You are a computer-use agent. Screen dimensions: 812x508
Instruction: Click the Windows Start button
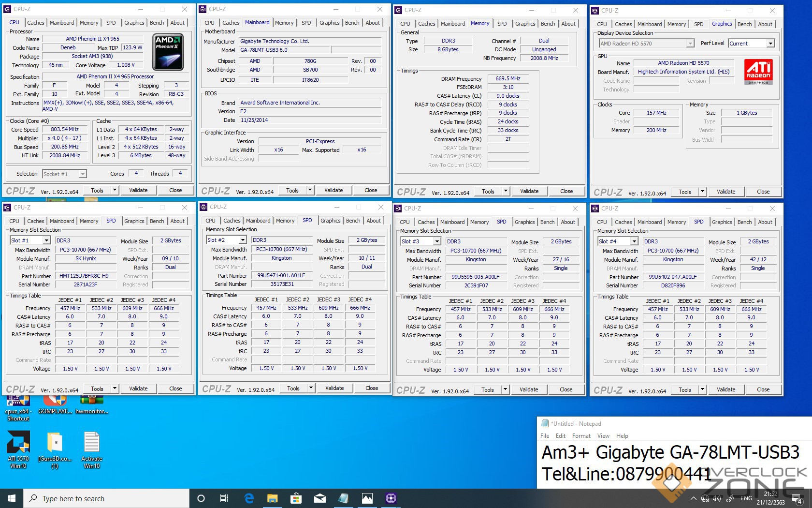click(12, 498)
